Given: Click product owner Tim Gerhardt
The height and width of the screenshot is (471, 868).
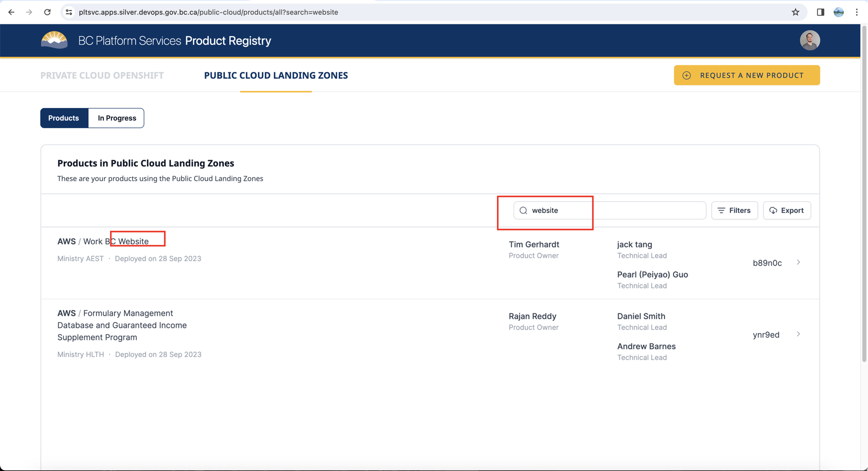Looking at the screenshot, I should [534, 245].
